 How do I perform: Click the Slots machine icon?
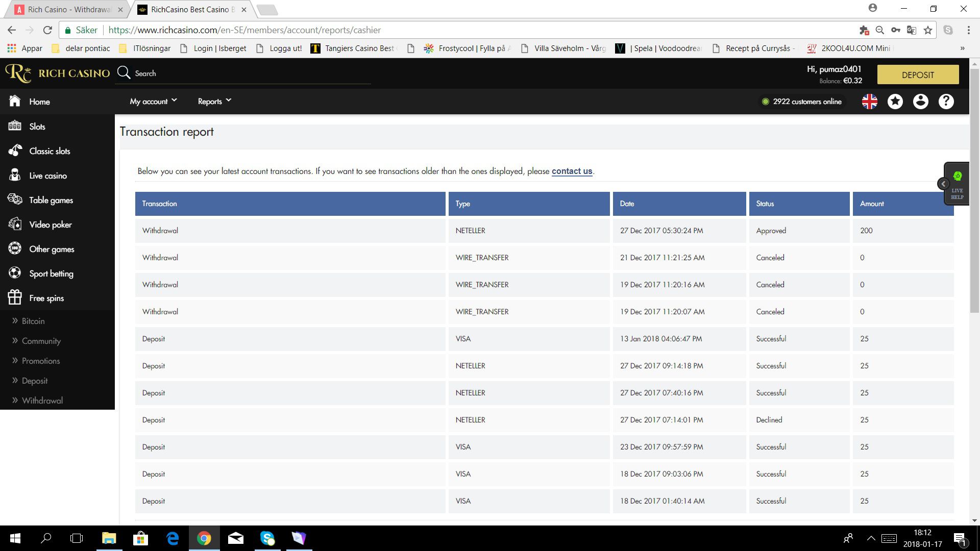pyautogui.click(x=15, y=126)
